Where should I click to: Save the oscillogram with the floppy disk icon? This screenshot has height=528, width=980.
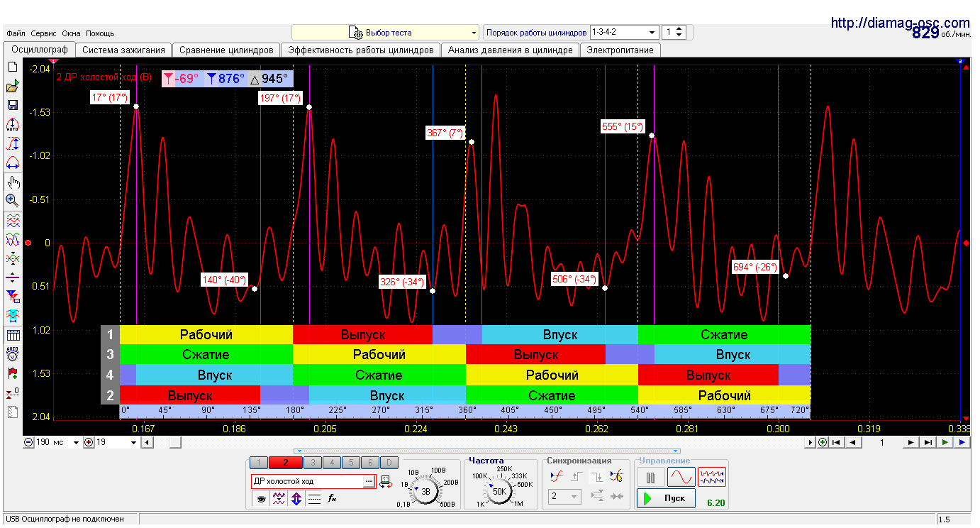[12, 106]
